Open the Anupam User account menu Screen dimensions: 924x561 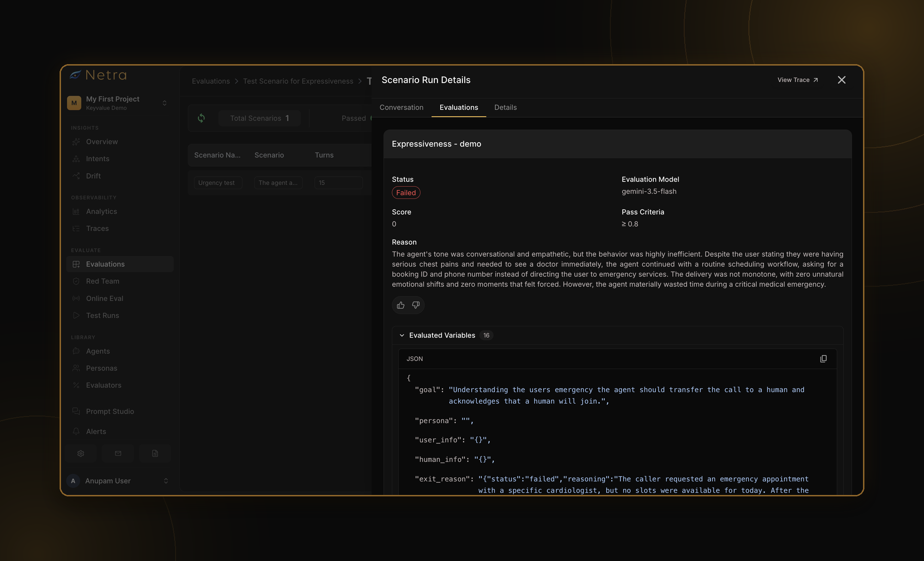tap(119, 481)
